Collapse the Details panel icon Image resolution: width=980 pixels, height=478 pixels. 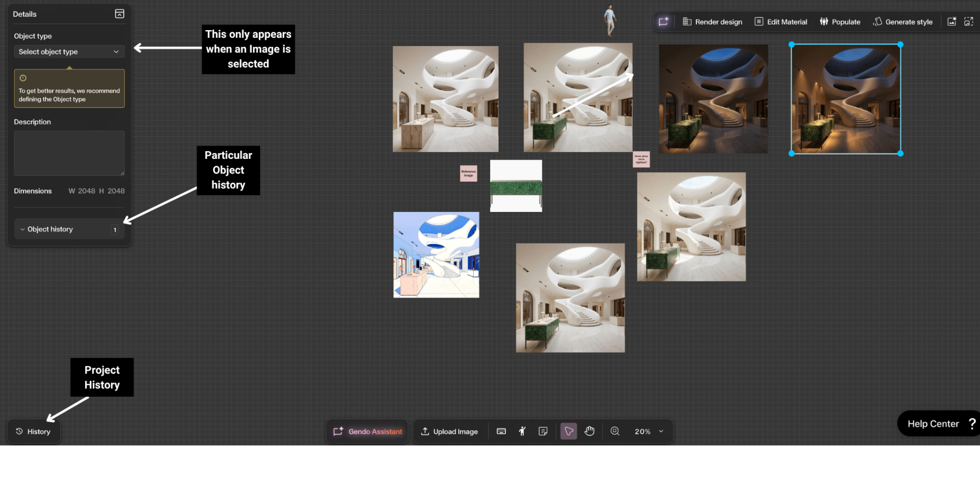(x=119, y=14)
